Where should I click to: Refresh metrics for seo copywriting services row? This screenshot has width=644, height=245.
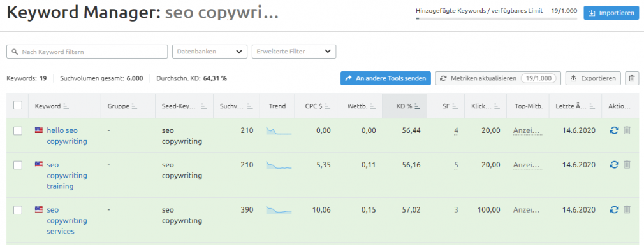[x=614, y=210]
